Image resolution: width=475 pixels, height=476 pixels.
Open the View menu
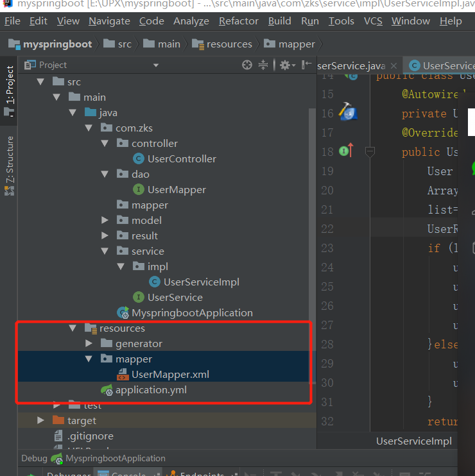click(68, 21)
